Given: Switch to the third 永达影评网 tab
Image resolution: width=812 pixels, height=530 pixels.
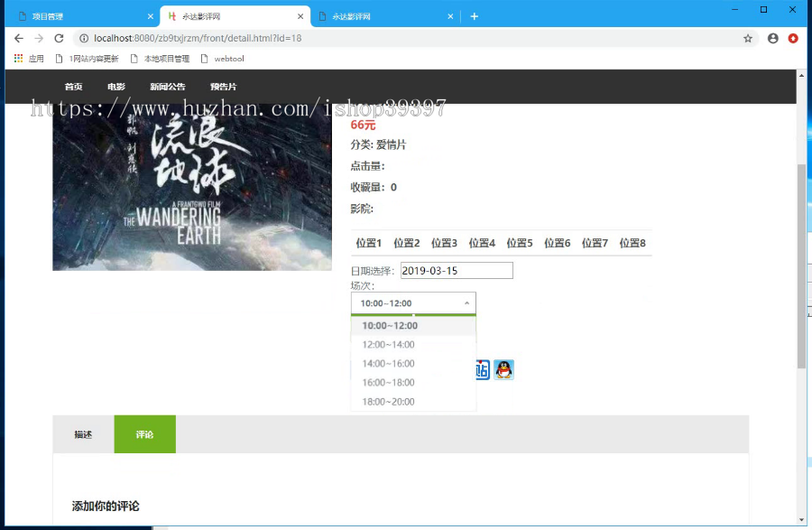Looking at the screenshot, I should 386,16.
